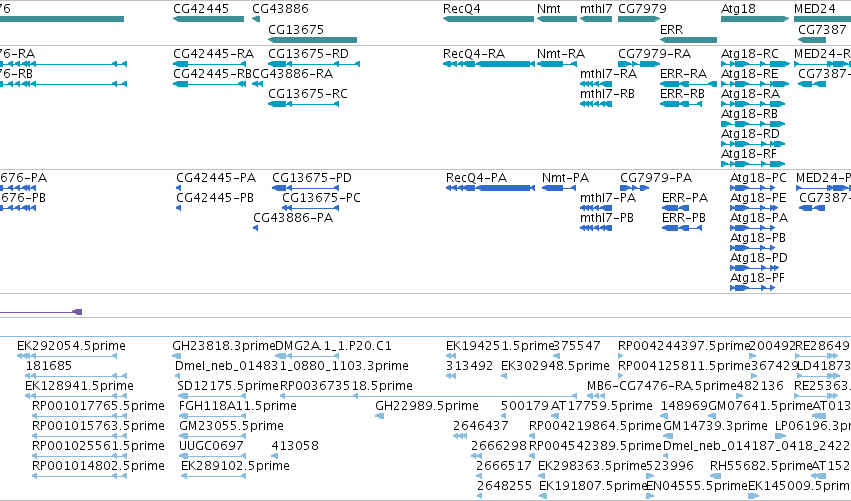Select the small CG43886 gene arrow
The width and height of the screenshot is (851, 501).
pyautogui.click(x=256, y=19)
